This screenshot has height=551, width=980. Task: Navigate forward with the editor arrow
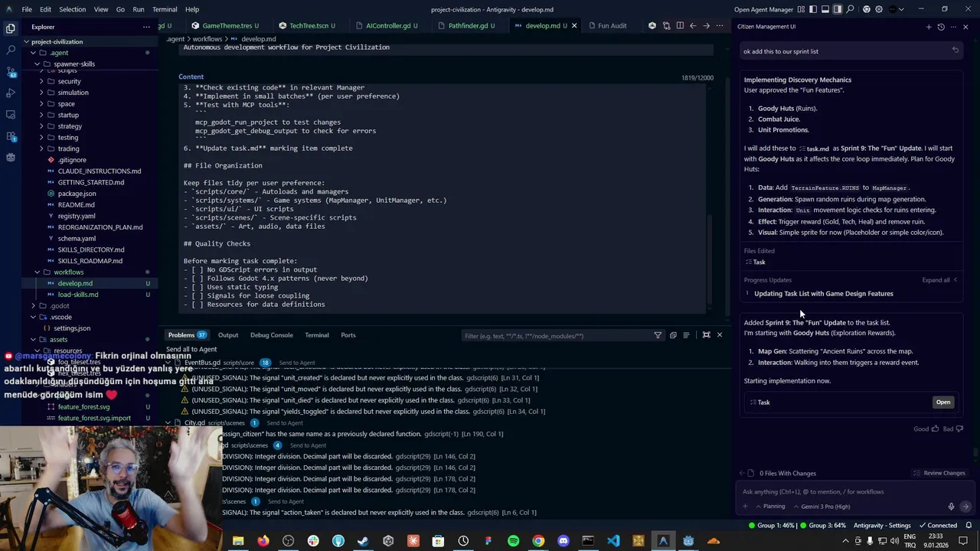pos(706,25)
